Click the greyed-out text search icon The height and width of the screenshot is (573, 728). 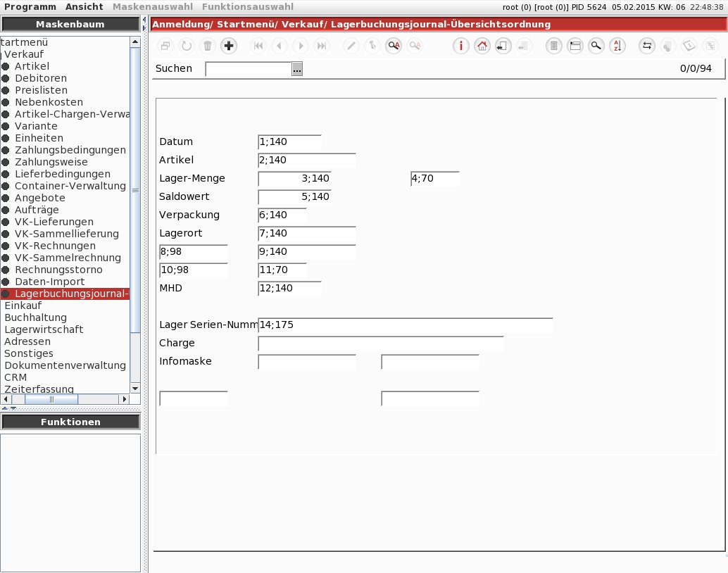[415, 46]
